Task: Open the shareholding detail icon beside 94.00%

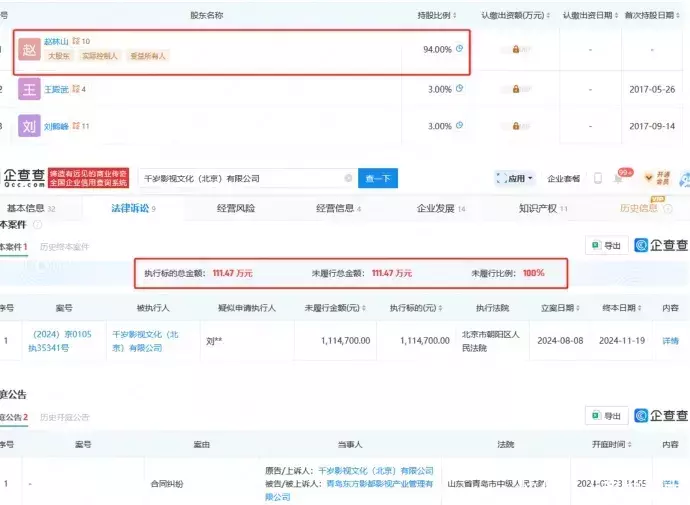Action: [460, 48]
